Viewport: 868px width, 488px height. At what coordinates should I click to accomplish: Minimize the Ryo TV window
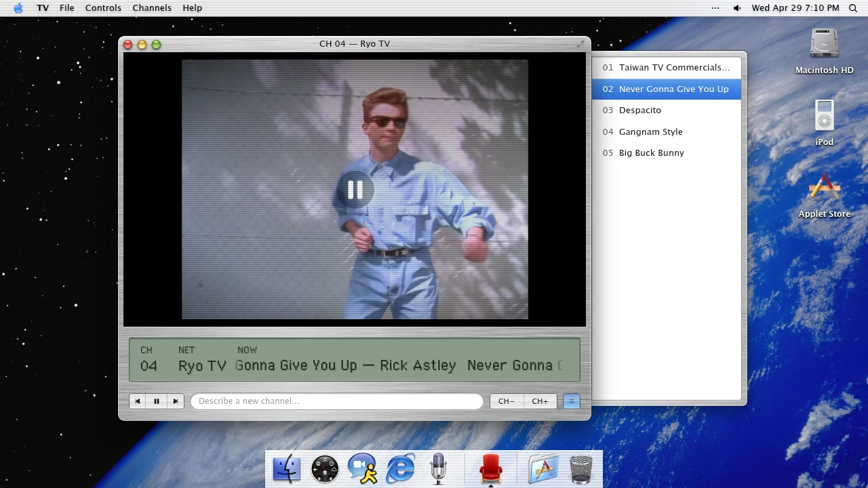142,45
